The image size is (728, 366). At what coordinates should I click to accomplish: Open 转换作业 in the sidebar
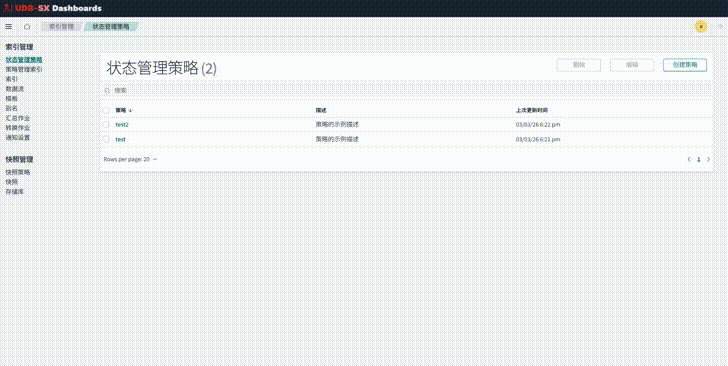click(18, 128)
